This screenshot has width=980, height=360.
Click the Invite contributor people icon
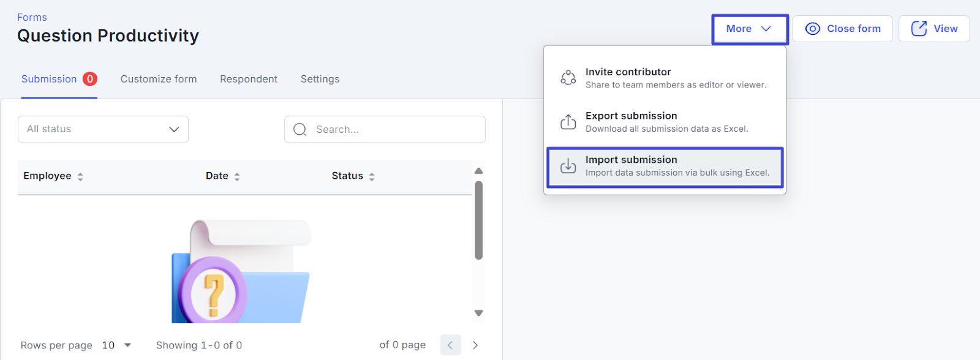568,78
